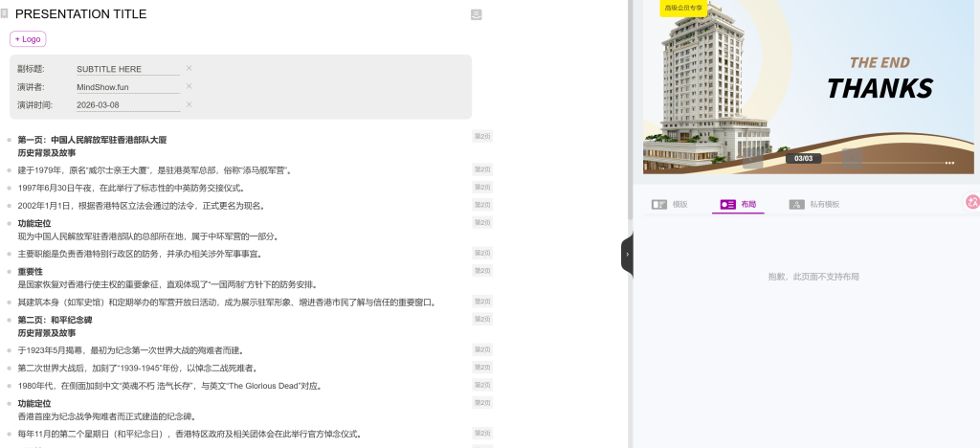Click the 03/03 slide counter
This screenshot has height=448, width=980.
pyautogui.click(x=804, y=159)
